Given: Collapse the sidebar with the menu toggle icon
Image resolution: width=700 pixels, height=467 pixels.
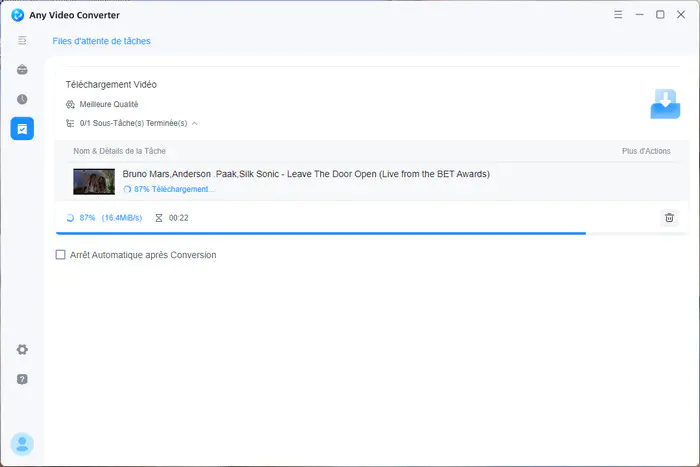Looking at the screenshot, I should 22,40.
